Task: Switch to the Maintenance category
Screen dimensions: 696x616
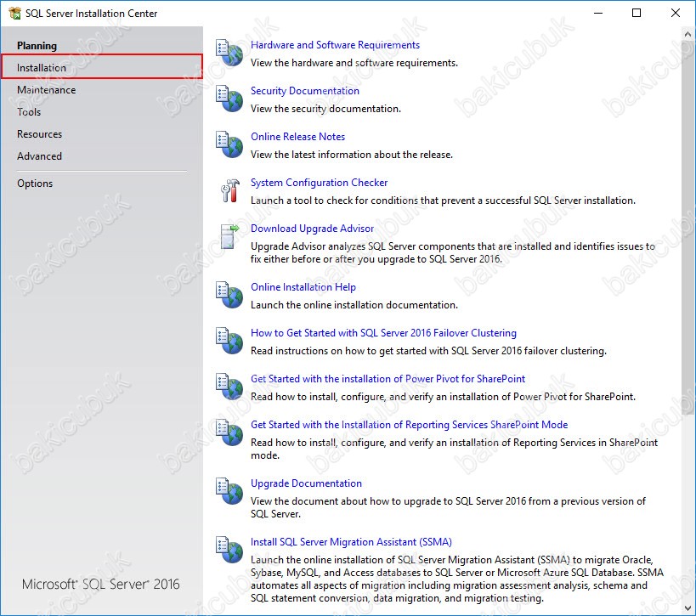Action: click(x=46, y=90)
